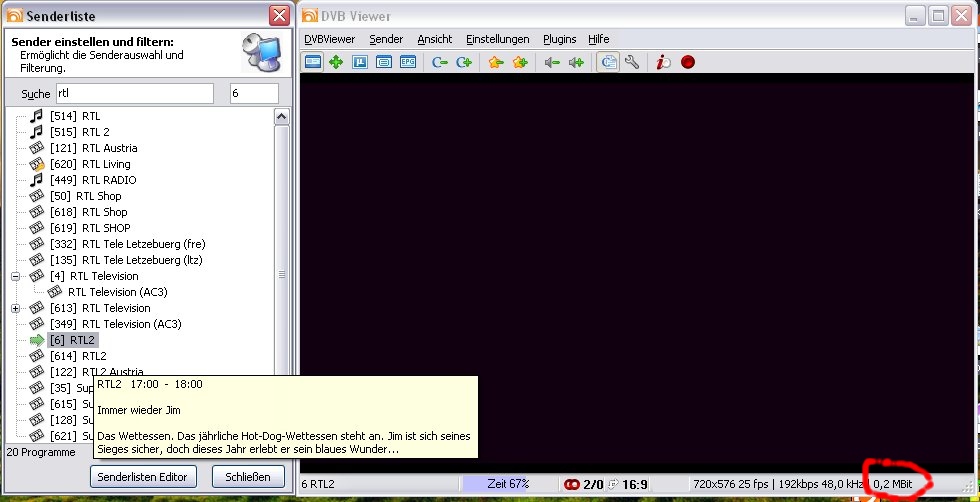Click the Schließen button
The width and height of the screenshot is (980, 502).
point(248,477)
